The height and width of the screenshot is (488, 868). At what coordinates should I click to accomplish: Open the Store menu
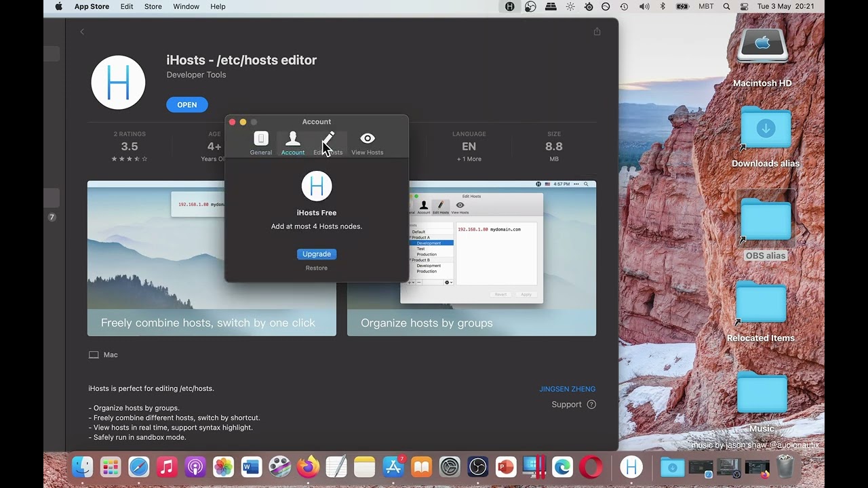pyautogui.click(x=153, y=7)
